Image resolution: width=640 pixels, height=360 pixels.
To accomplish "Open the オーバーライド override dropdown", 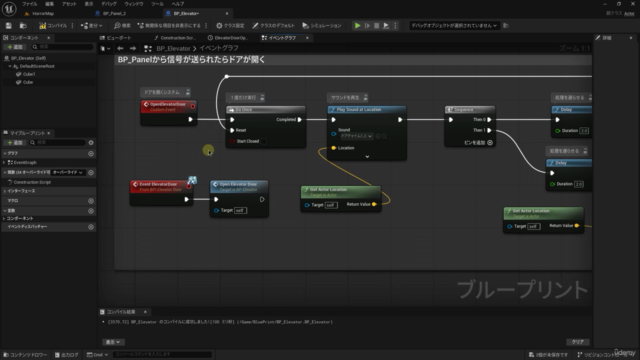I will click(68, 172).
